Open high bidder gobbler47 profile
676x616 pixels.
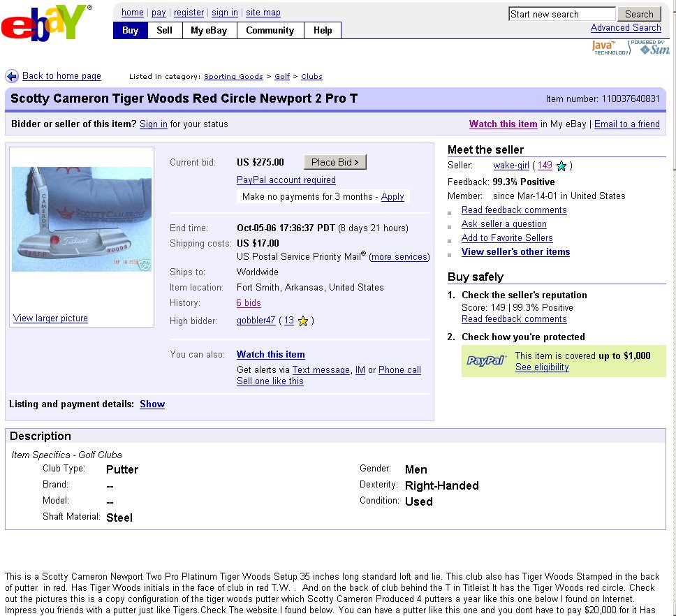pos(256,321)
